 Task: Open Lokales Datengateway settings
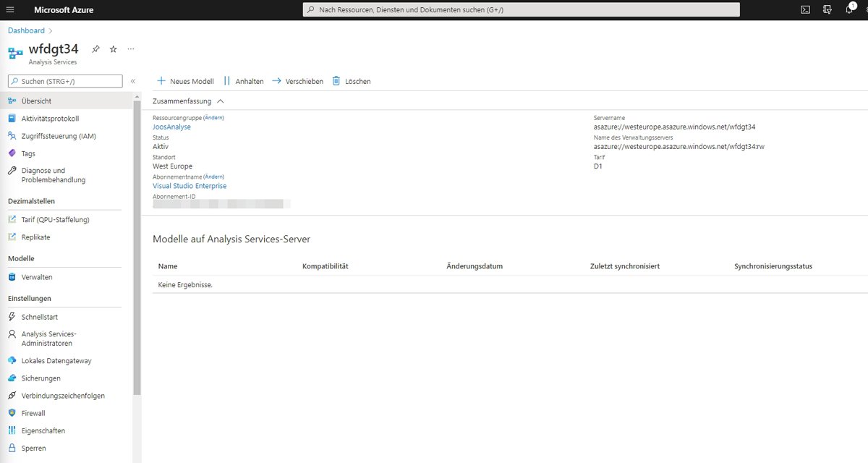coord(49,360)
